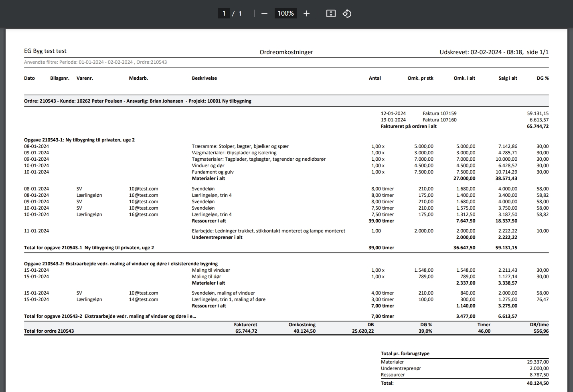The width and height of the screenshot is (573, 392).
Task: Click the Total for ordre 210543 label
Action: click(x=49, y=331)
